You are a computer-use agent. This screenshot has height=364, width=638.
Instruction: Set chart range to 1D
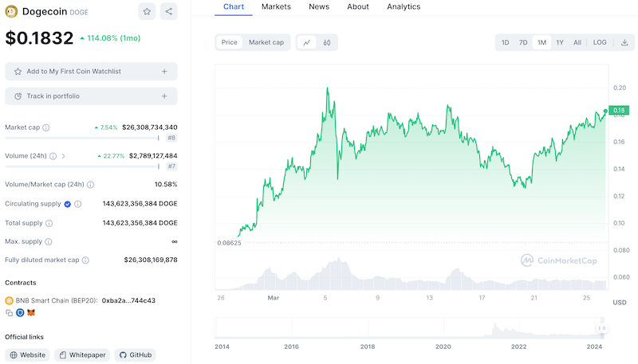pyautogui.click(x=506, y=42)
